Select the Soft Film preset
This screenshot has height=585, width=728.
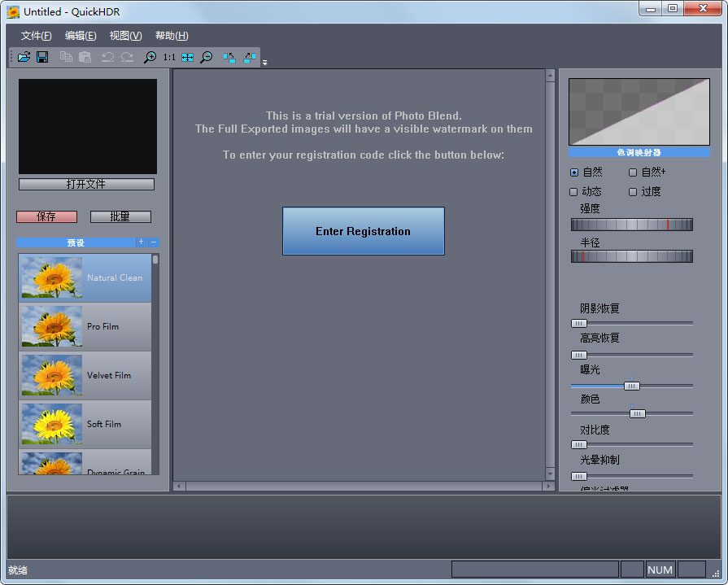click(x=85, y=424)
